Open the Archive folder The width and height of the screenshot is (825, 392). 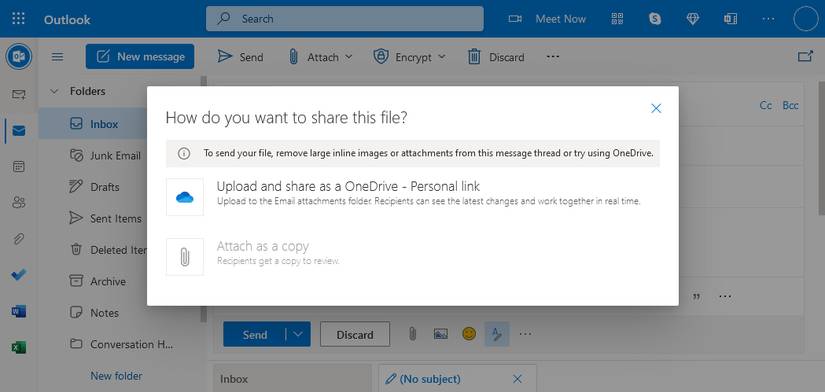click(98, 282)
